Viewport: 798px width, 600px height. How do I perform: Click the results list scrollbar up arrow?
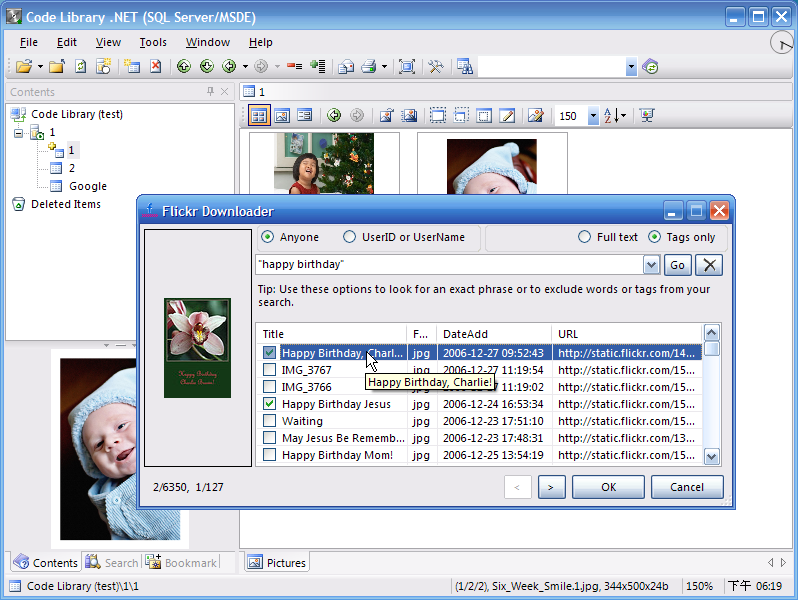pyautogui.click(x=711, y=333)
